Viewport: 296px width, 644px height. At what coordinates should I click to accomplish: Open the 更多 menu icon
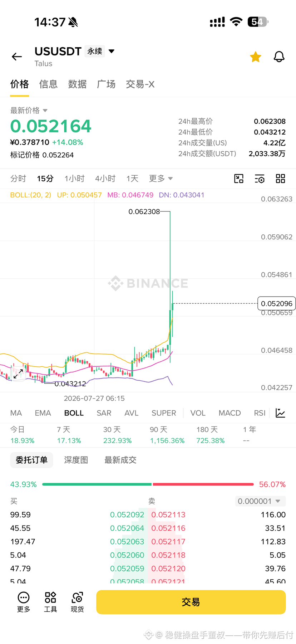coord(24,602)
